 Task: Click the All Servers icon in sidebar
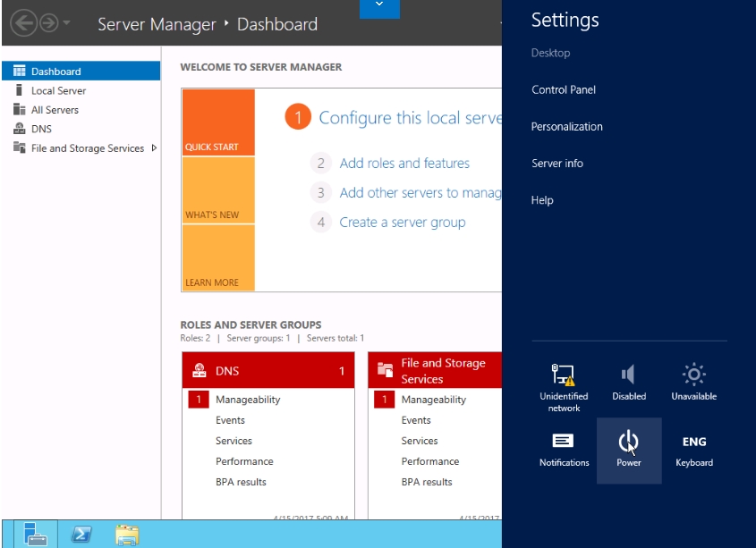tap(20, 109)
